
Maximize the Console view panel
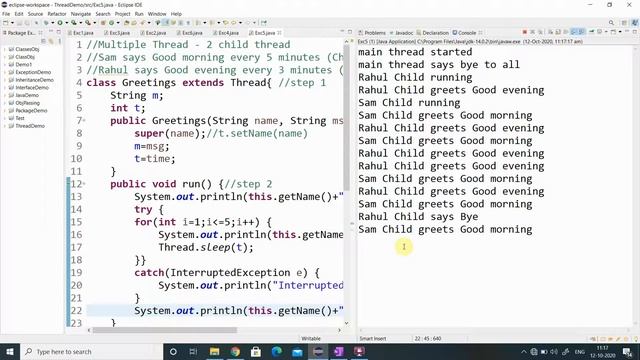(635, 31)
